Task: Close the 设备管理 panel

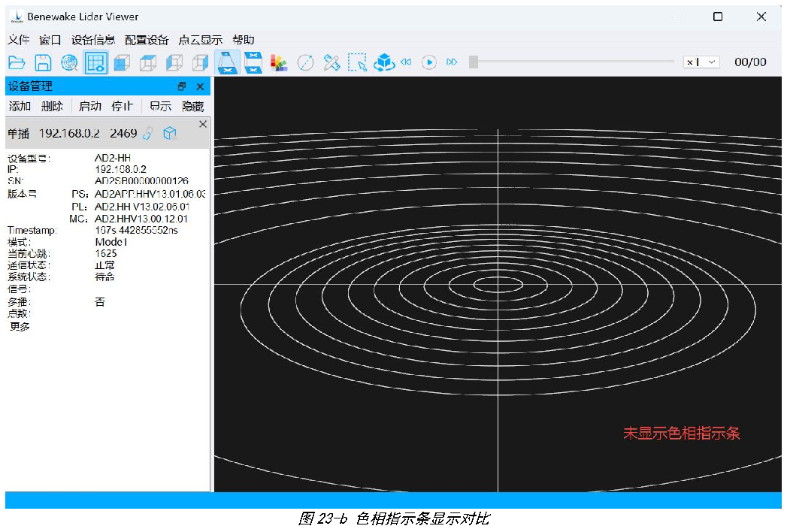Action: click(x=200, y=86)
